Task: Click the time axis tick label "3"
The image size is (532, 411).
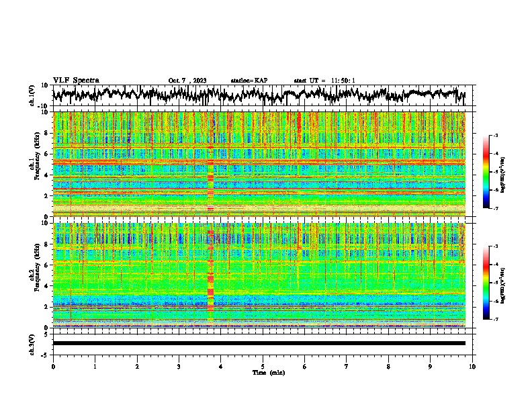Action: click(179, 367)
